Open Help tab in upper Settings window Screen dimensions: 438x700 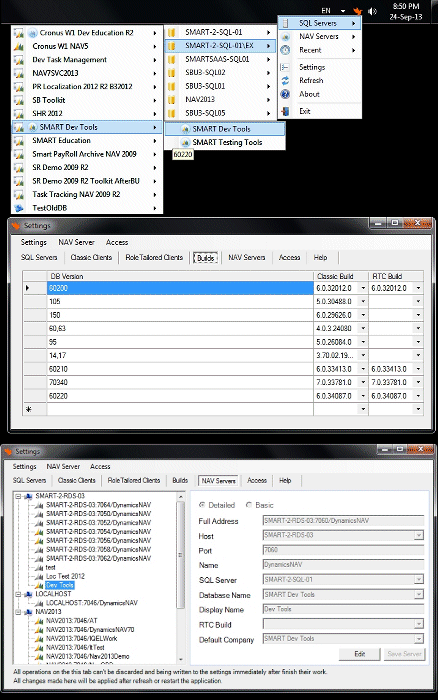(320, 258)
